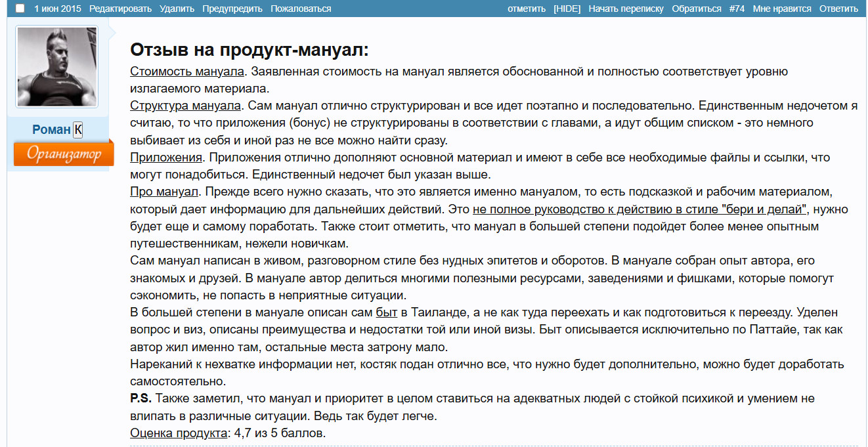868x447 pixels.
Task: Click the Редактировать link
Action: 121,9
